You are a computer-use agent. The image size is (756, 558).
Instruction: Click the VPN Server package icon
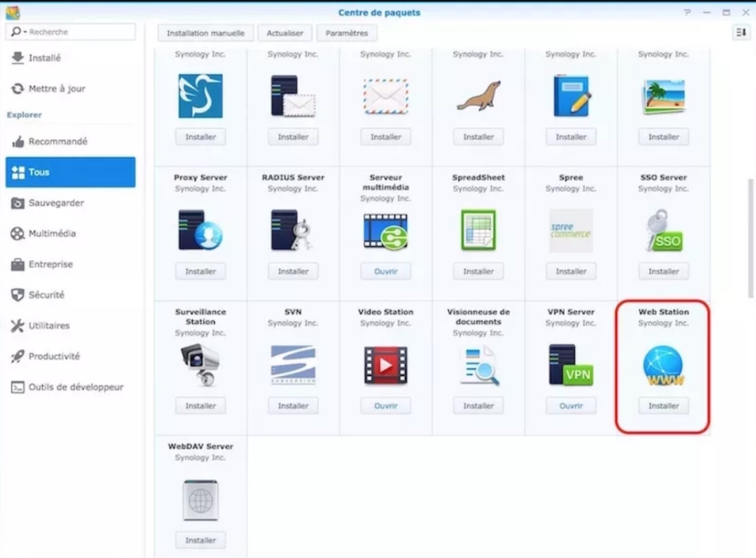coord(570,366)
